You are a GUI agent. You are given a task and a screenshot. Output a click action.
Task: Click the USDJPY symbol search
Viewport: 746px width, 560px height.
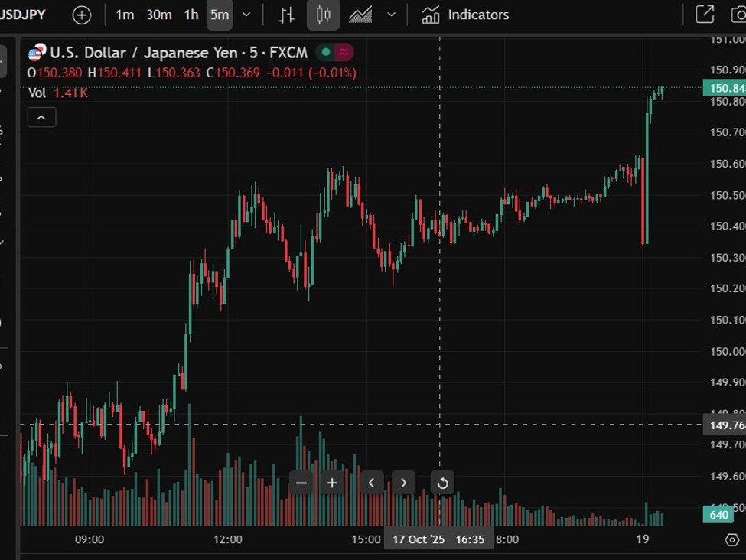coord(23,15)
